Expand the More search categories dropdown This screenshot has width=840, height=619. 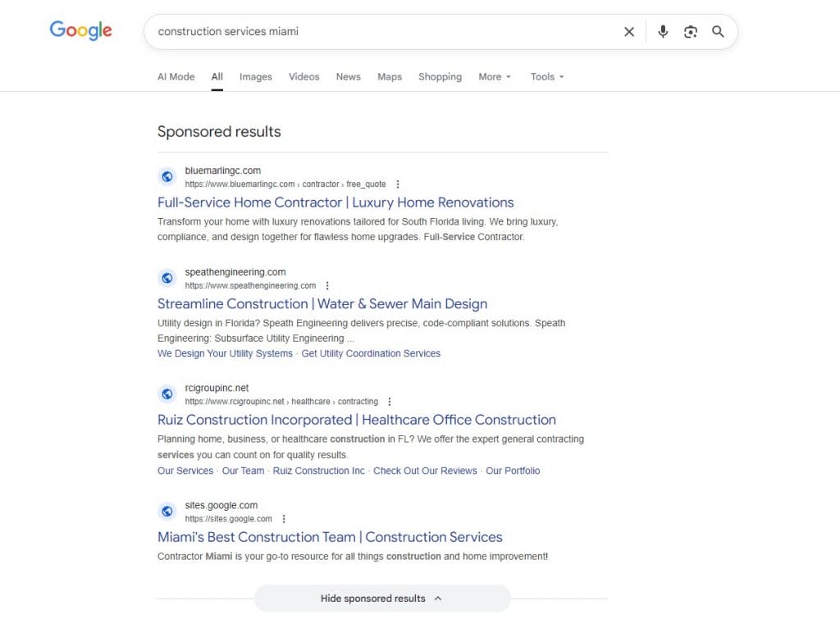494,76
